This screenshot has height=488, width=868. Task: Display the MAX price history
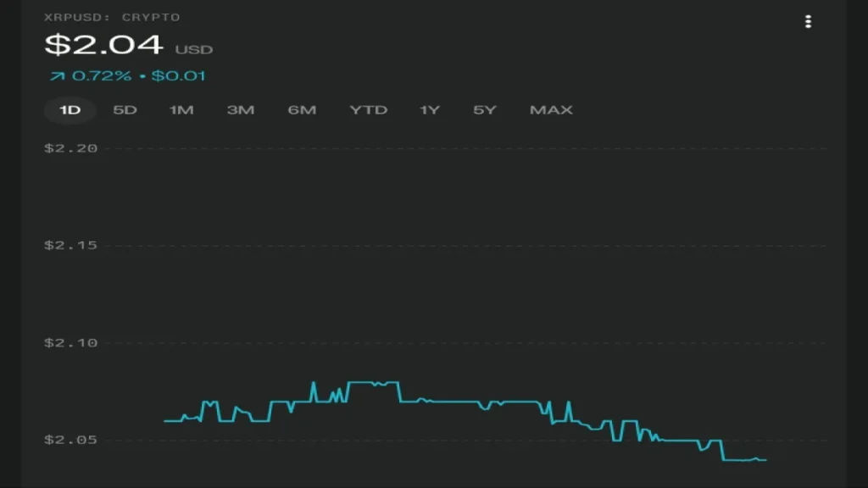click(x=550, y=110)
